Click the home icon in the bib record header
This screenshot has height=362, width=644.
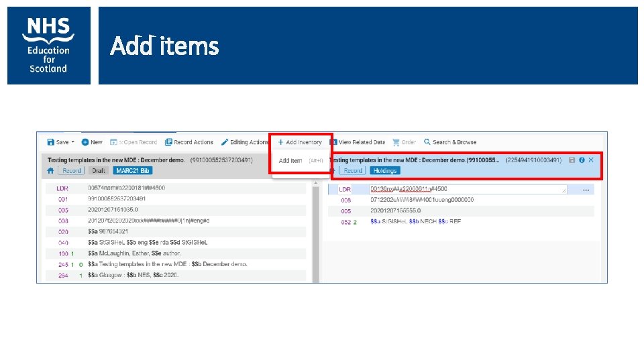pyautogui.click(x=50, y=171)
